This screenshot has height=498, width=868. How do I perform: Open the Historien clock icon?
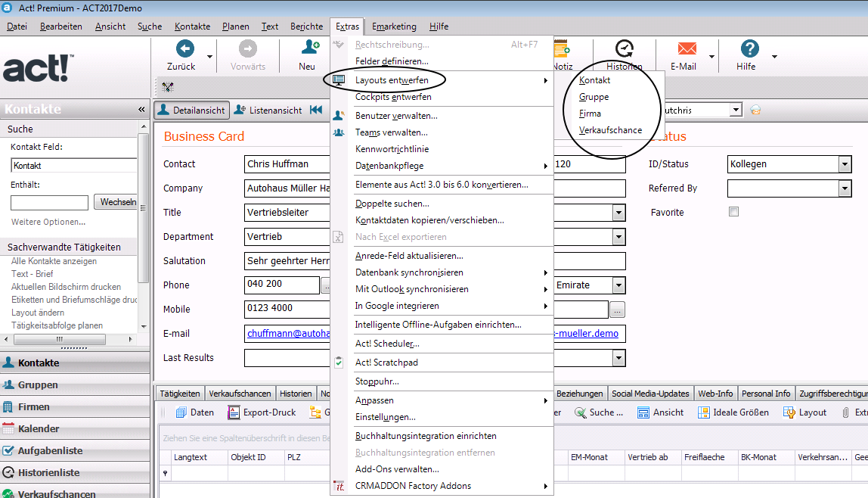coord(625,48)
